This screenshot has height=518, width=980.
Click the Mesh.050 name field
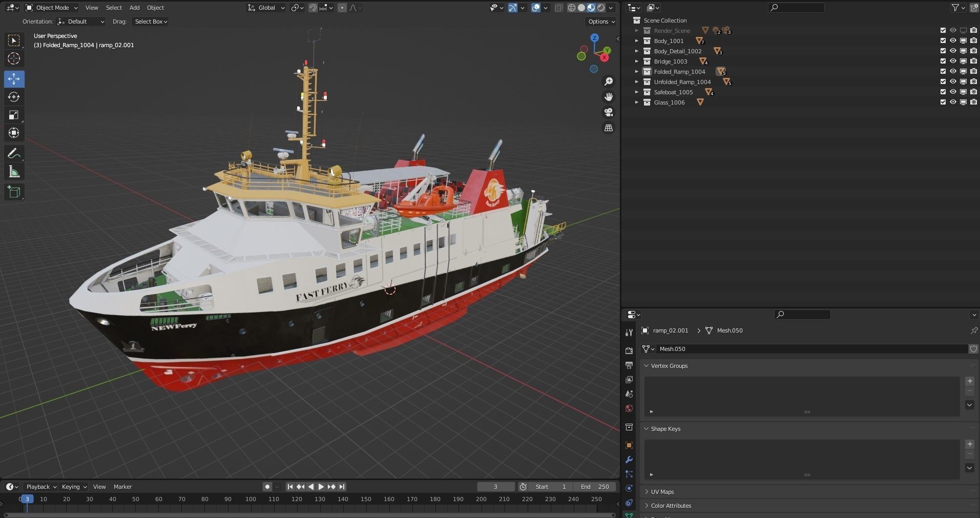point(812,349)
